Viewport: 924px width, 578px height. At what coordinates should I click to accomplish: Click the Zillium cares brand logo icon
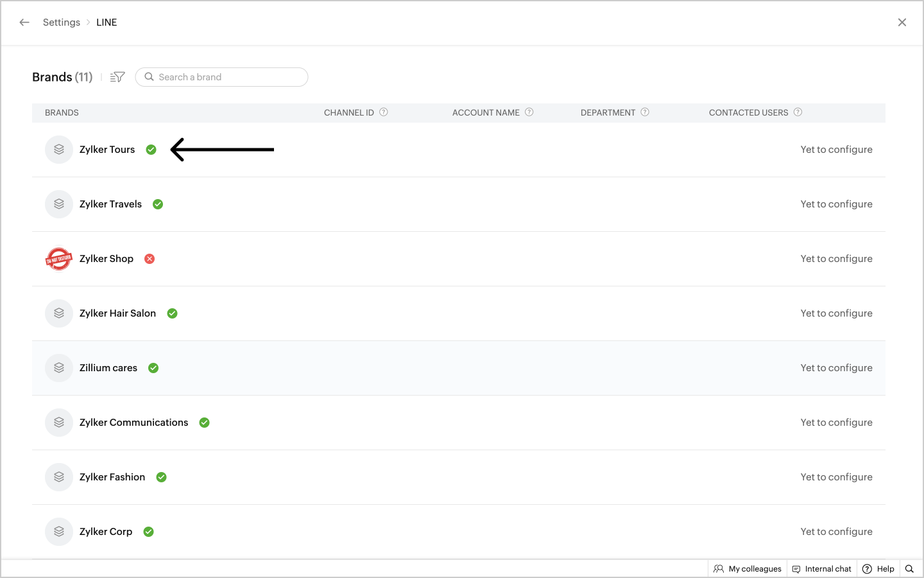tap(59, 368)
